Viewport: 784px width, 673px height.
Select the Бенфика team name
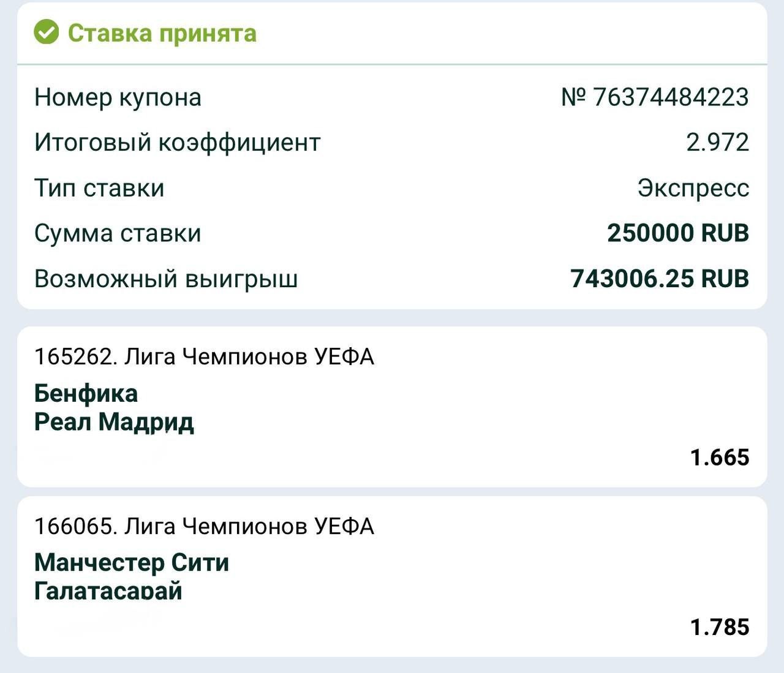(x=86, y=393)
